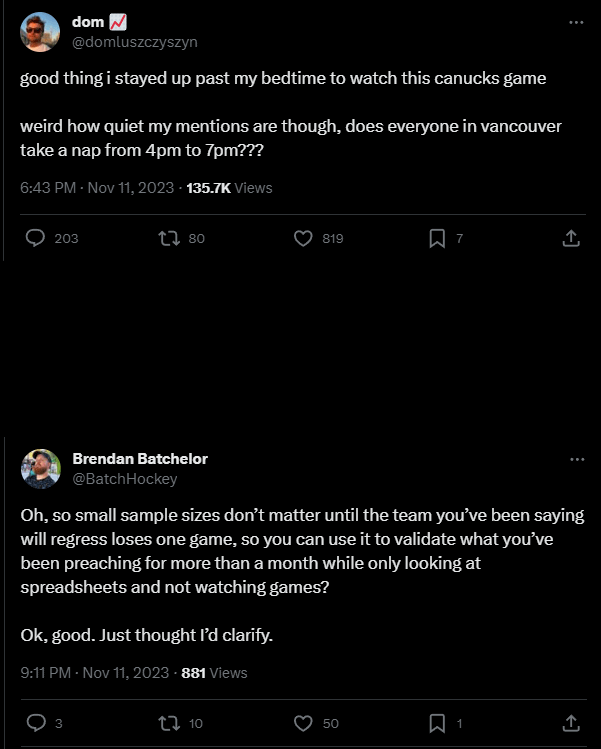Reply to Brendan Batchelor's tweet

tap(36, 722)
